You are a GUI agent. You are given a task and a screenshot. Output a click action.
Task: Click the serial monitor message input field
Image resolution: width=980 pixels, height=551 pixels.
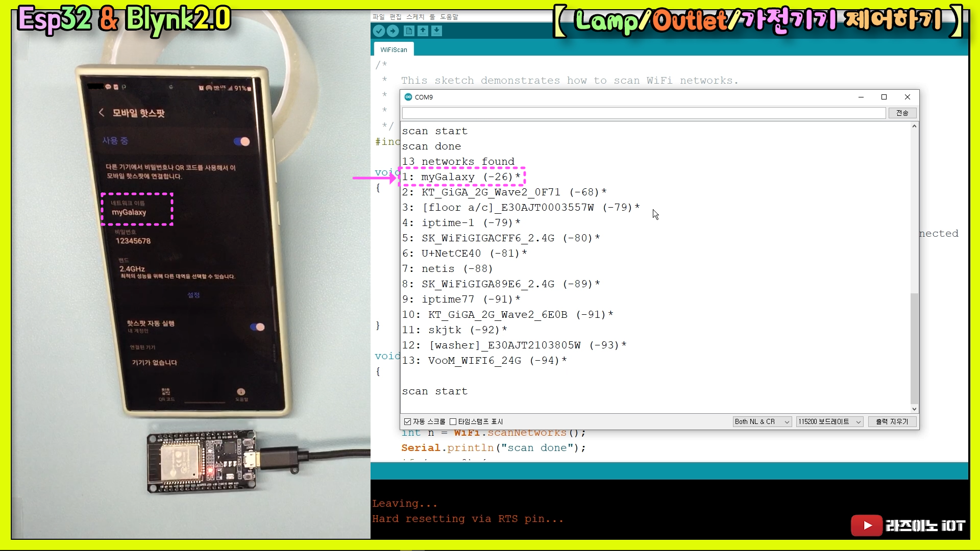644,113
